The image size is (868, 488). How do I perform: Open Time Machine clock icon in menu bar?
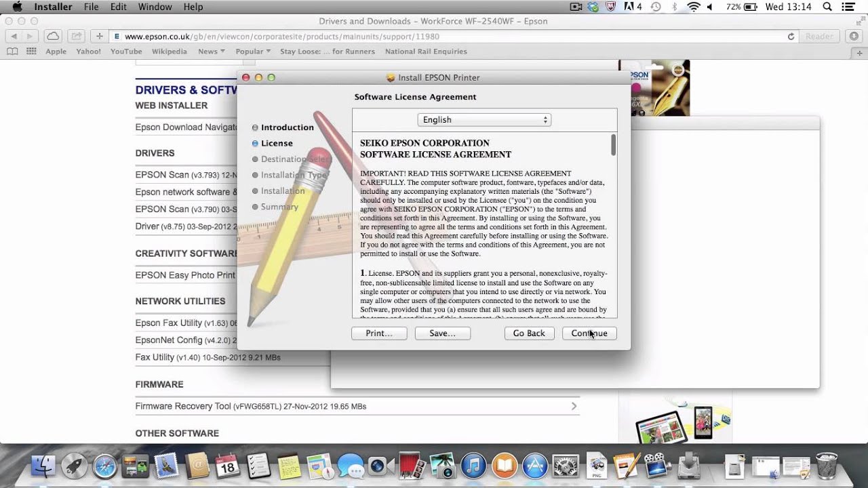pos(656,7)
